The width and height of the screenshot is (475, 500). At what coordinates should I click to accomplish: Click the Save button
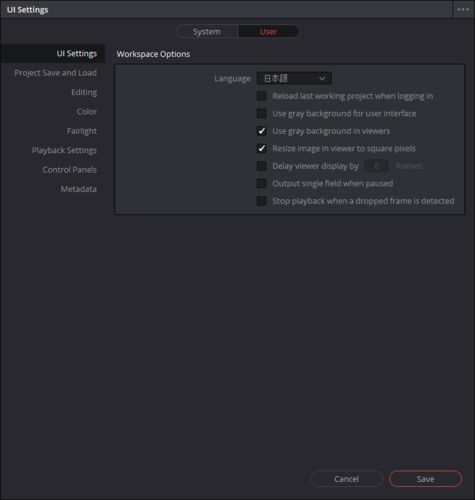point(425,479)
